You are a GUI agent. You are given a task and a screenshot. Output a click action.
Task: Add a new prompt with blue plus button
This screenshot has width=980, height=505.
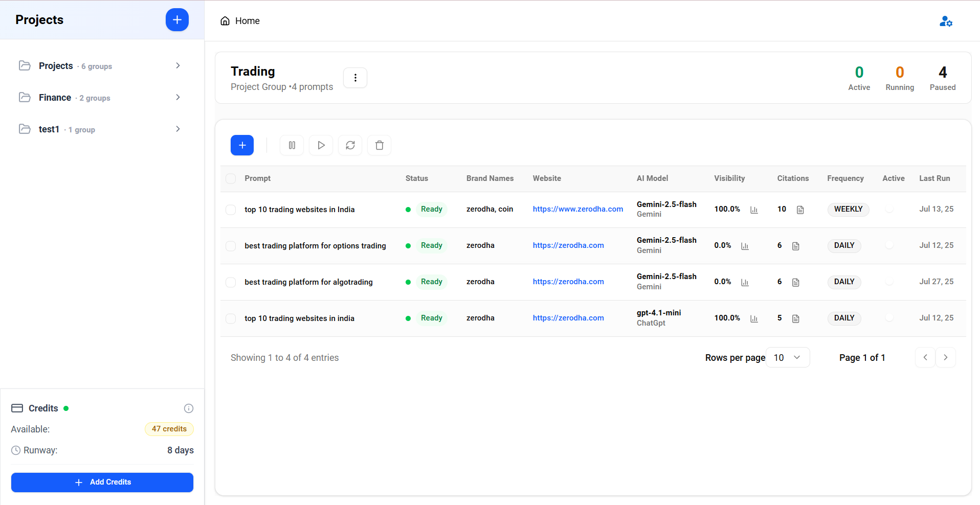pyautogui.click(x=242, y=145)
